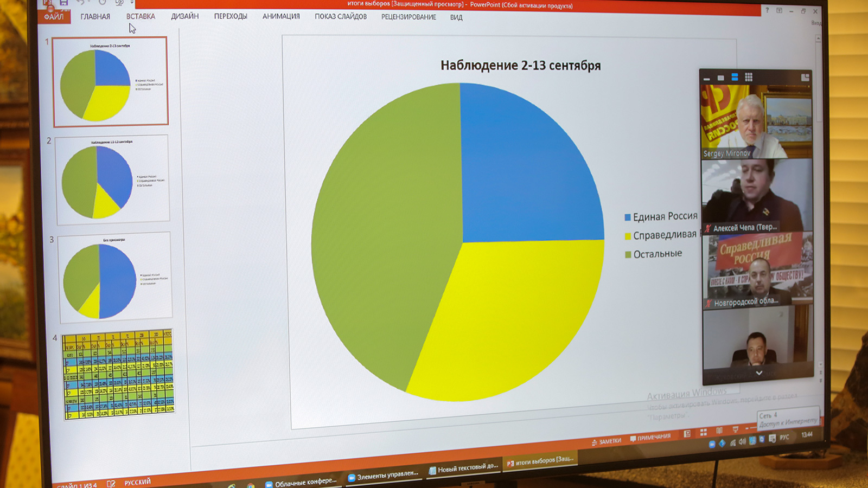Screen dimensions: 868x488
Task: Open the РУС input language selector
Action: click(784, 437)
